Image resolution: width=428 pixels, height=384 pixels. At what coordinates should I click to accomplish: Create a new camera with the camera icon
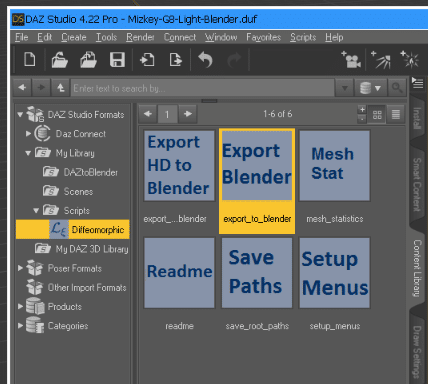point(351,60)
